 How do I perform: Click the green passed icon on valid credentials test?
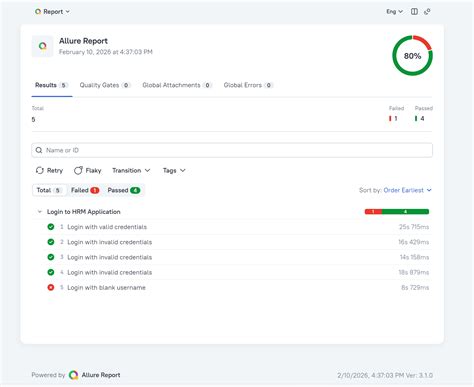51,227
